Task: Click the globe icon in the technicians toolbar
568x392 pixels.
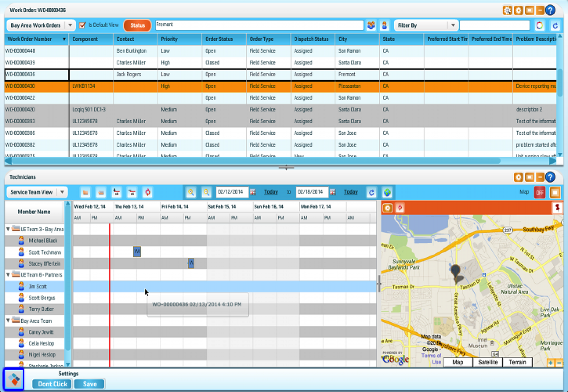Action: point(387,192)
